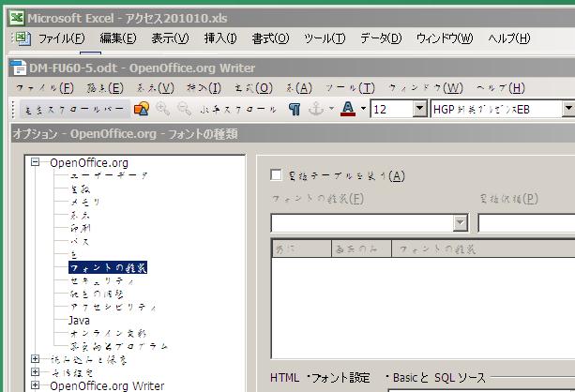Toggle the replacement table checkbox
This screenshot has width=575, height=392.
tap(276, 174)
